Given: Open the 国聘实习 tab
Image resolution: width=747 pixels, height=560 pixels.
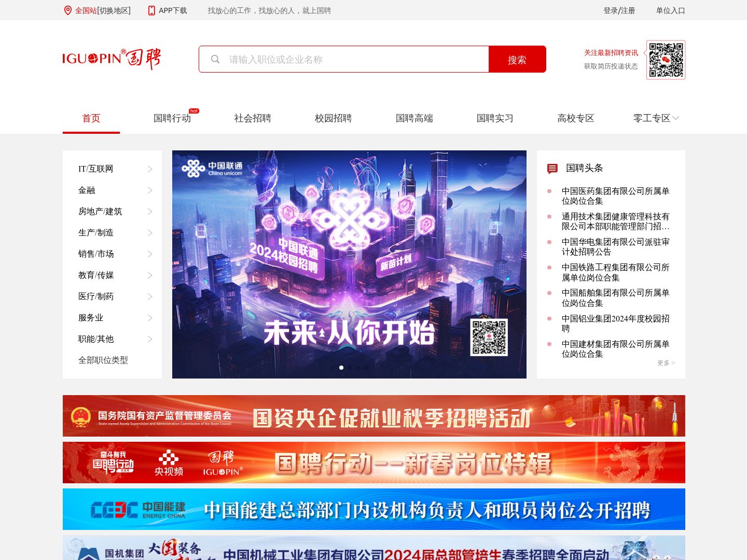Looking at the screenshot, I should (x=495, y=118).
